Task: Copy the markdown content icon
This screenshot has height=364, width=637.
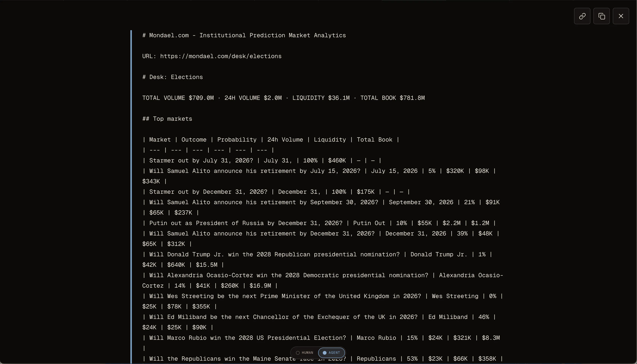Action: coord(601,16)
